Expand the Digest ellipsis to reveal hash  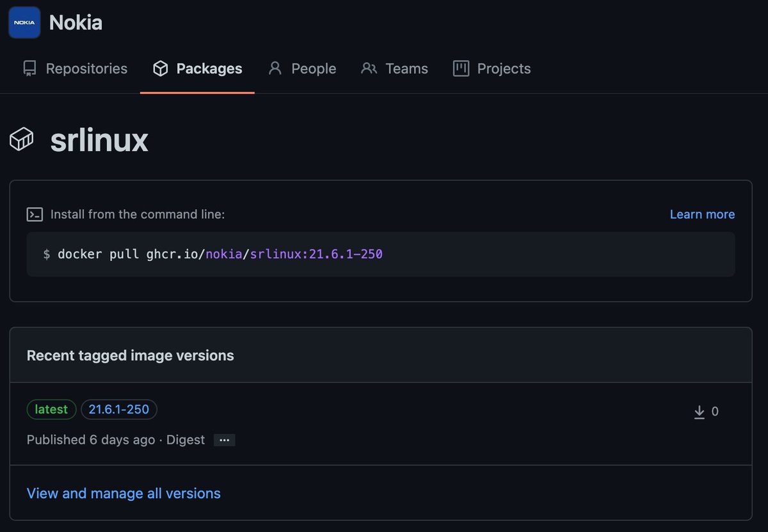pos(224,440)
